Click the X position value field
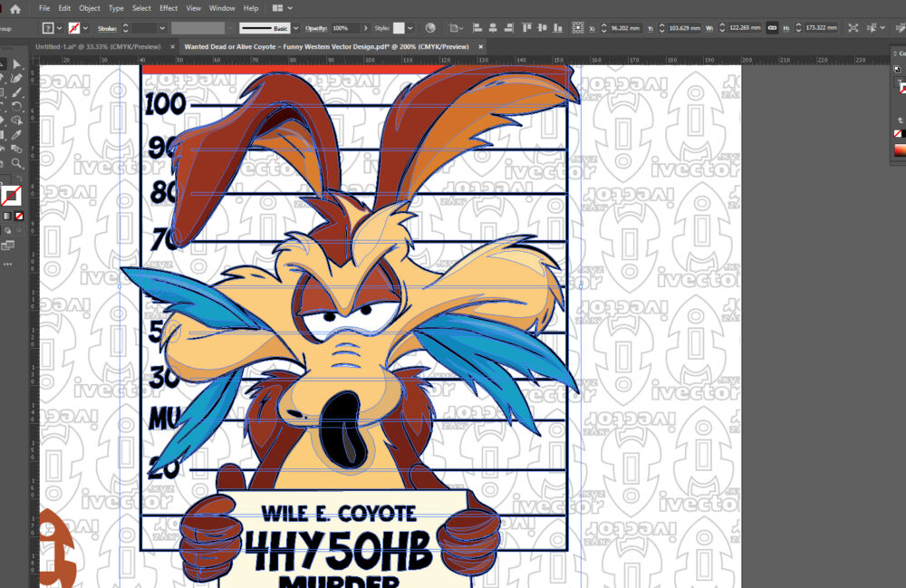 click(625, 28)
